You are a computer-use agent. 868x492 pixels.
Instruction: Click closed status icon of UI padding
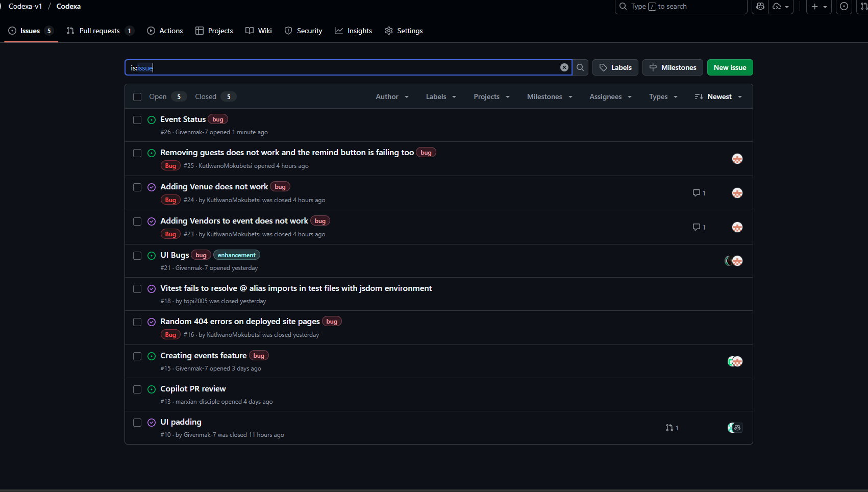152,423
